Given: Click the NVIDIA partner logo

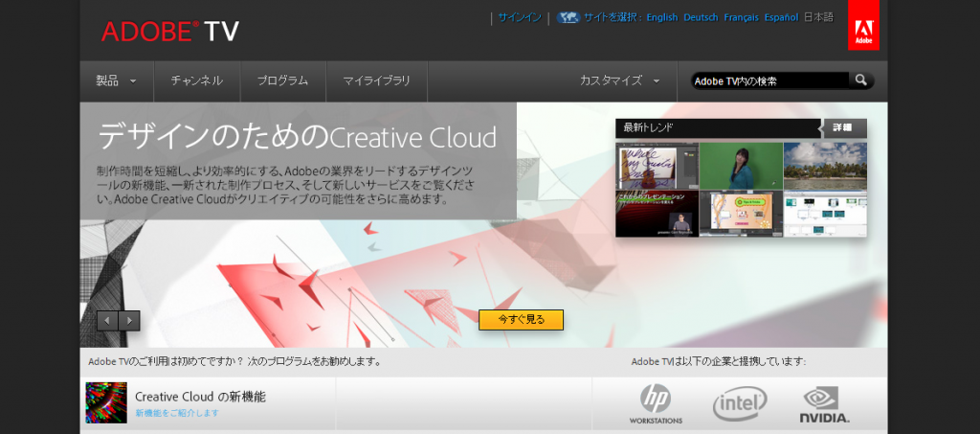Looking at the screenshot, I should point(824,404).
